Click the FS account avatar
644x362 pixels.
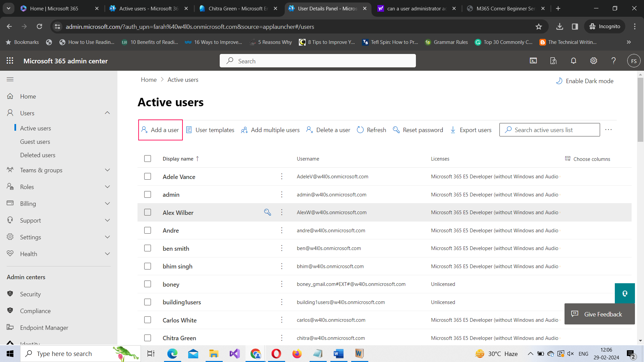point(634,61)
